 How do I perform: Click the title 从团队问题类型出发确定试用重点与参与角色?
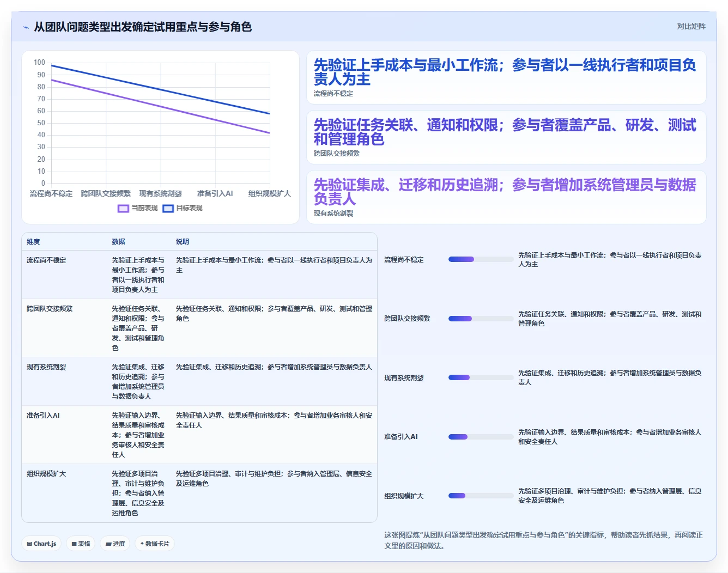143,27
